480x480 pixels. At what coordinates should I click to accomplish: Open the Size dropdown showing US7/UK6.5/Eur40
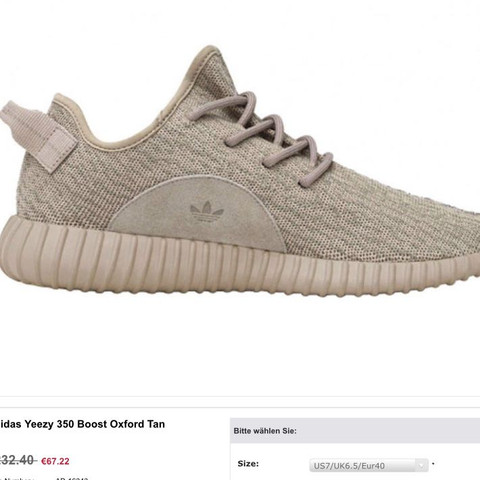coord(368,465)
